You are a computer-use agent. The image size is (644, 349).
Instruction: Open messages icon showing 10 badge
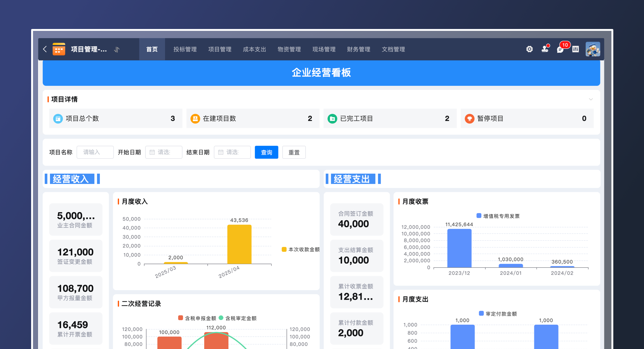tap(560, 49)
